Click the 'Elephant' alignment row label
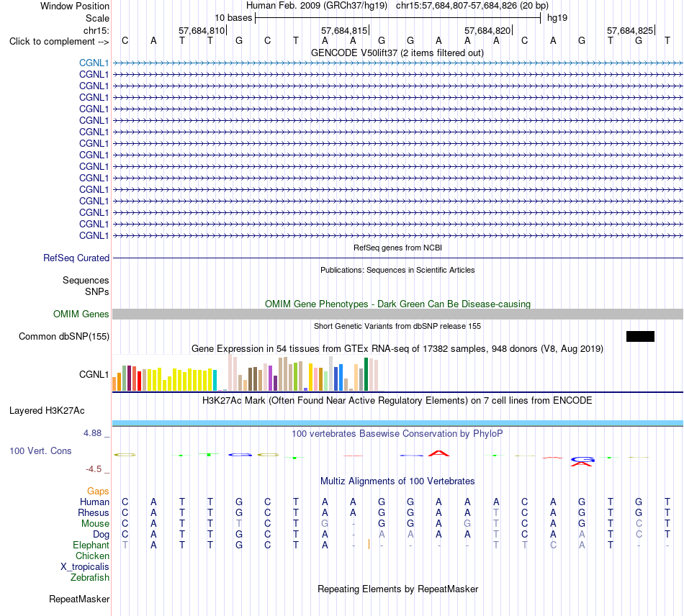684x616 pixels. click(91, 545)
